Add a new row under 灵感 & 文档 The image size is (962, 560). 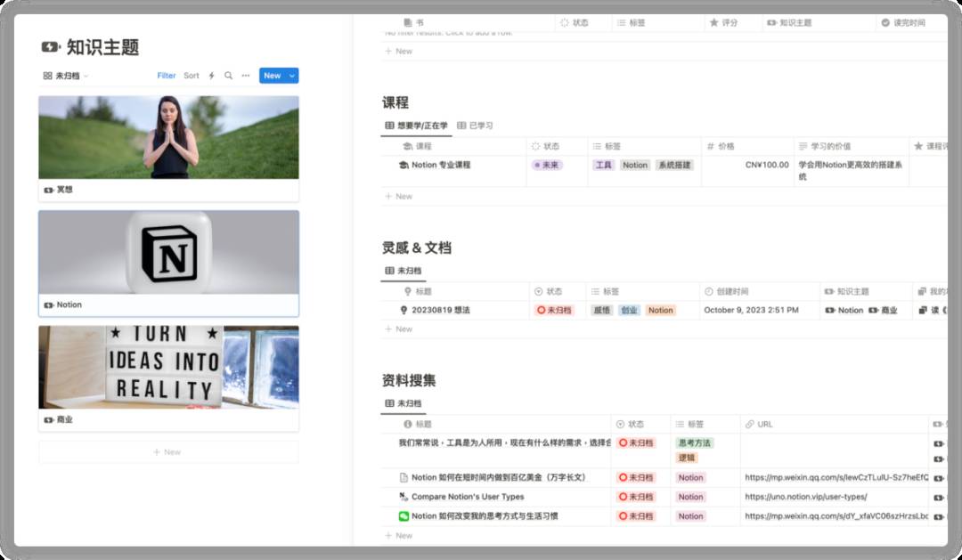[x=399, y=329]
